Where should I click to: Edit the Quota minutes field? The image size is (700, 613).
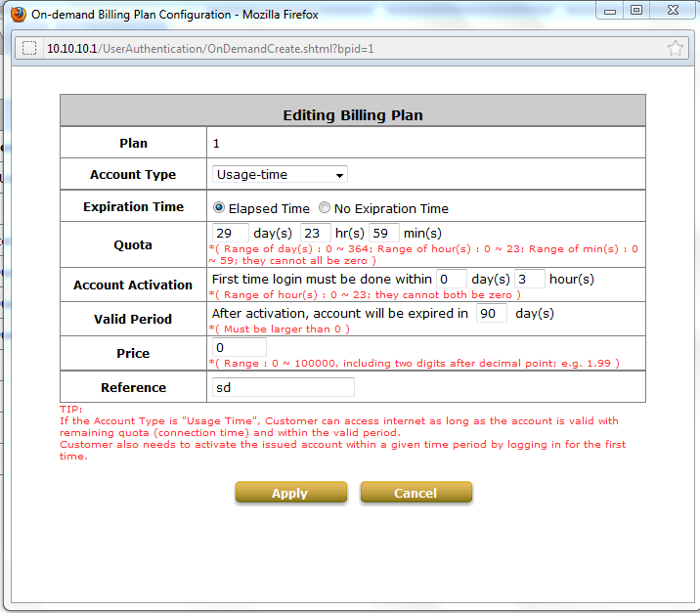click(383, 234)
